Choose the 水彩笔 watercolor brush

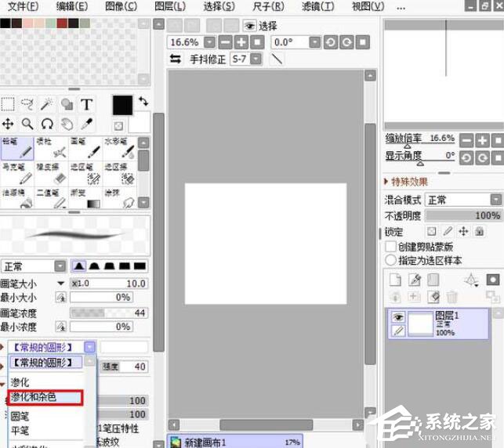click(x=120, y=148)
